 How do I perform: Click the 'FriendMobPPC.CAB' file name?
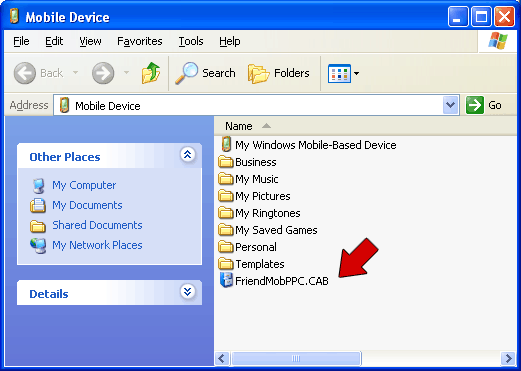(x=282, y=281)
